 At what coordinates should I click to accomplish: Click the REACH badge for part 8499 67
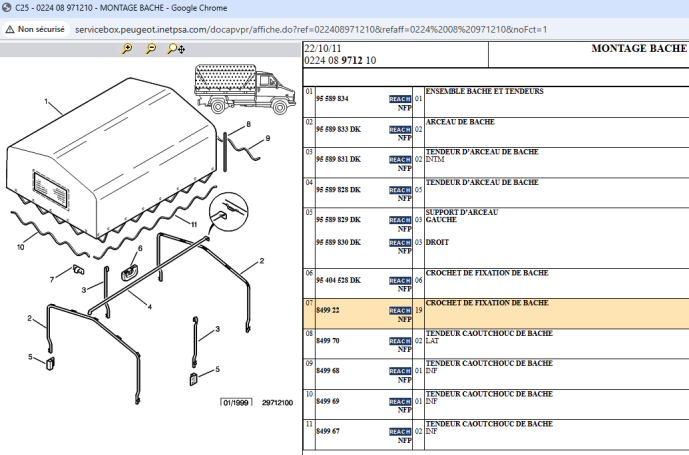click(x=399, y=431)
